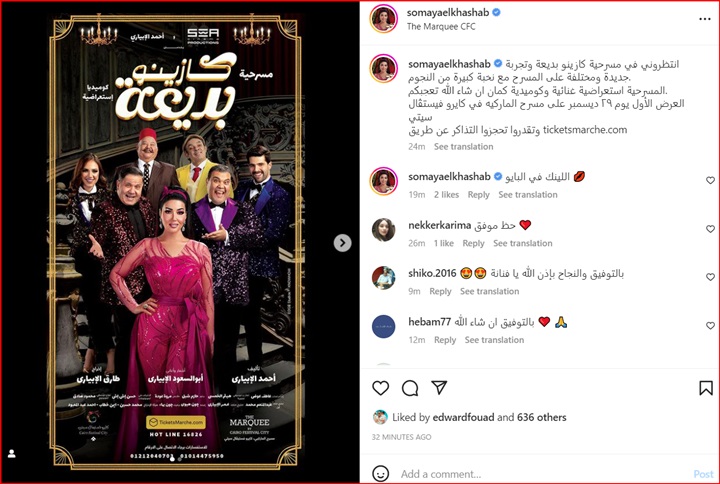Like nekkerkarima's comment
This screenshot has height=484, width=720.
710,229
